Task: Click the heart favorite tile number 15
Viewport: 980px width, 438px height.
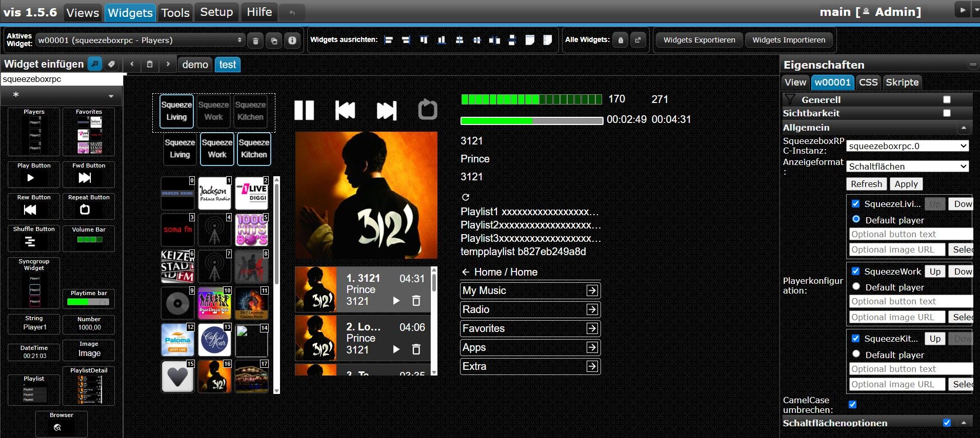Action: 177,377
